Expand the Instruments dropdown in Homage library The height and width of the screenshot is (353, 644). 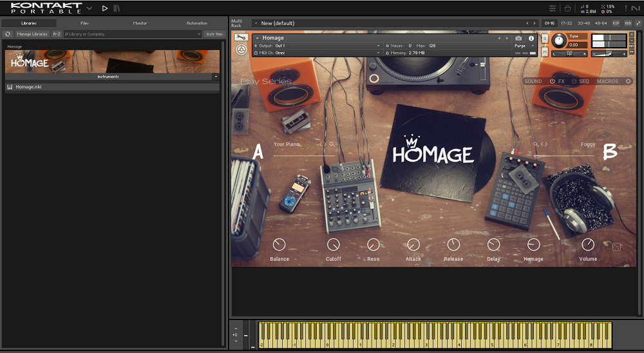point(216,77)
